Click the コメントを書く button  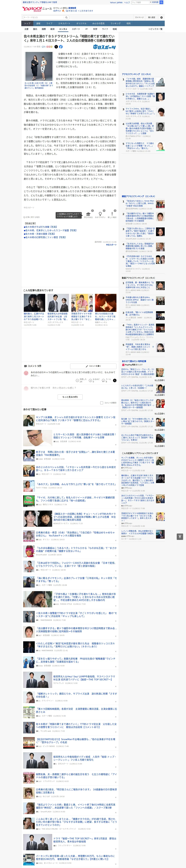[93, 366]
